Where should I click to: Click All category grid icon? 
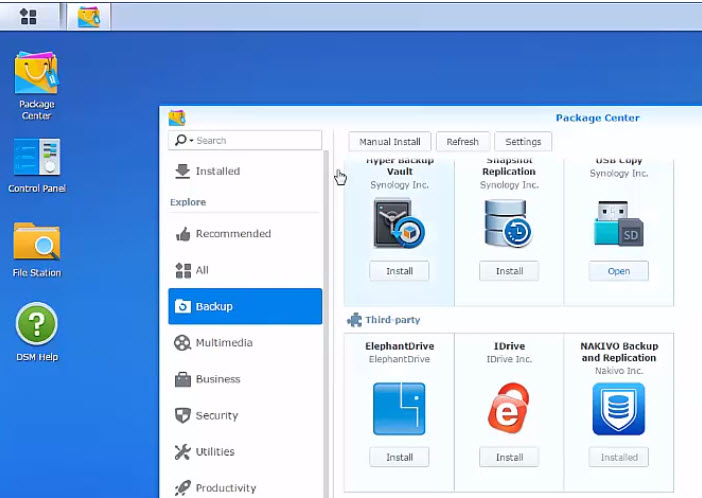click(183, 270)
